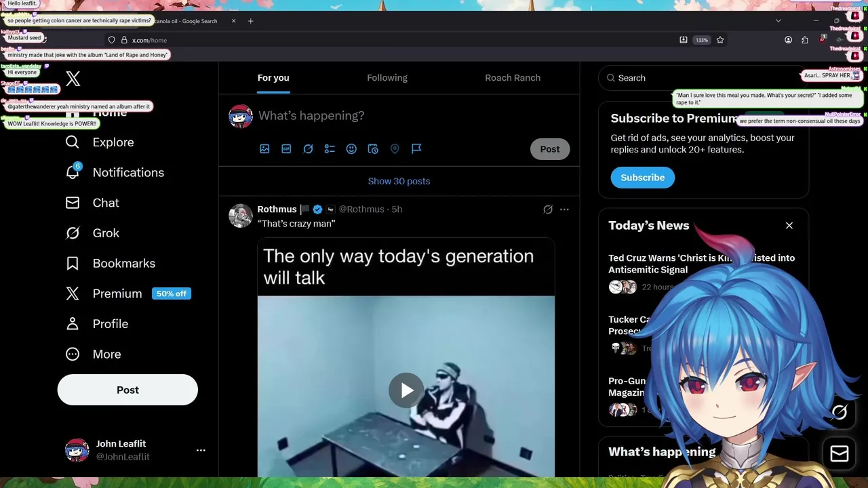Click the red extension icon with badge
This screenshot has width=868, height=488.
tap(822, 40)
